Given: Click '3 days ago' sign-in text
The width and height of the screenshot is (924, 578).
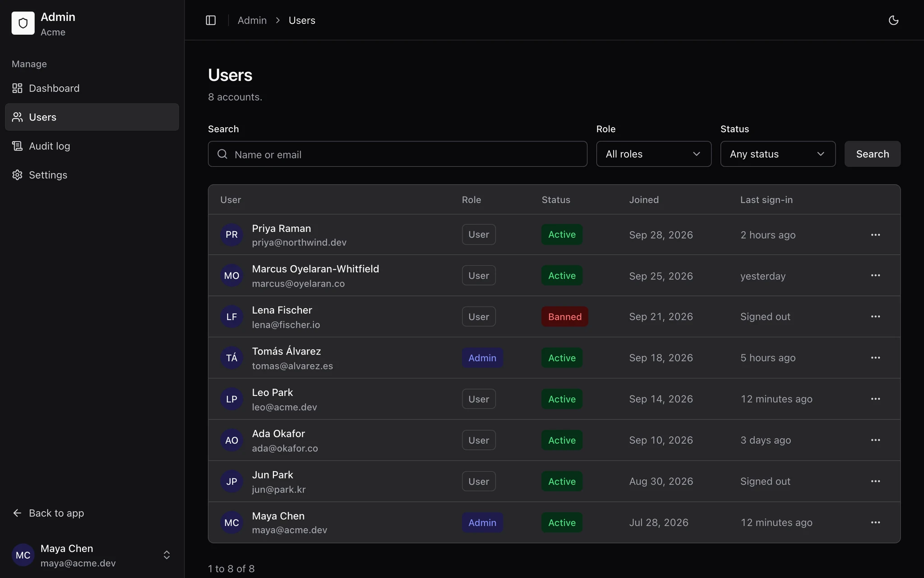Looking at the screenshot, I should click(765, 440).
